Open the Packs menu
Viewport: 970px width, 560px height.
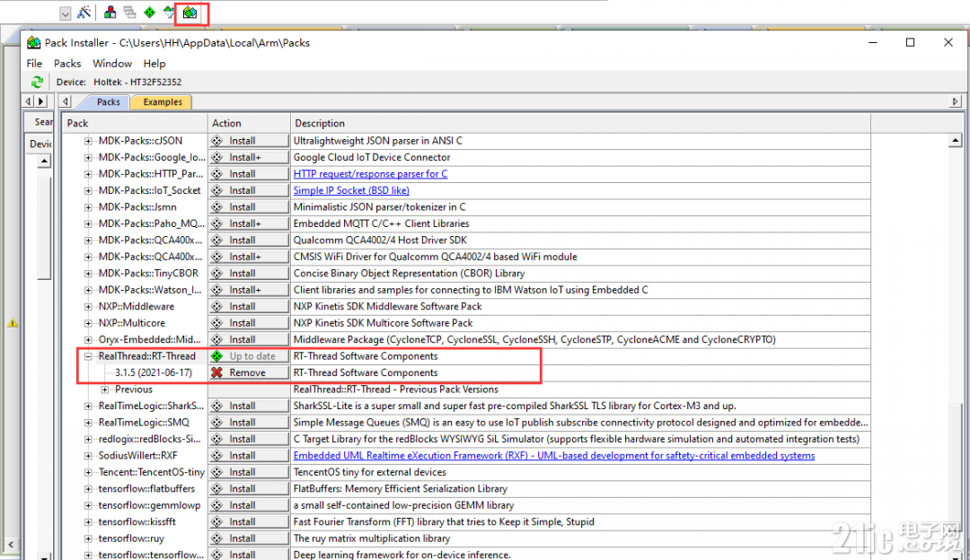(66, 63)
